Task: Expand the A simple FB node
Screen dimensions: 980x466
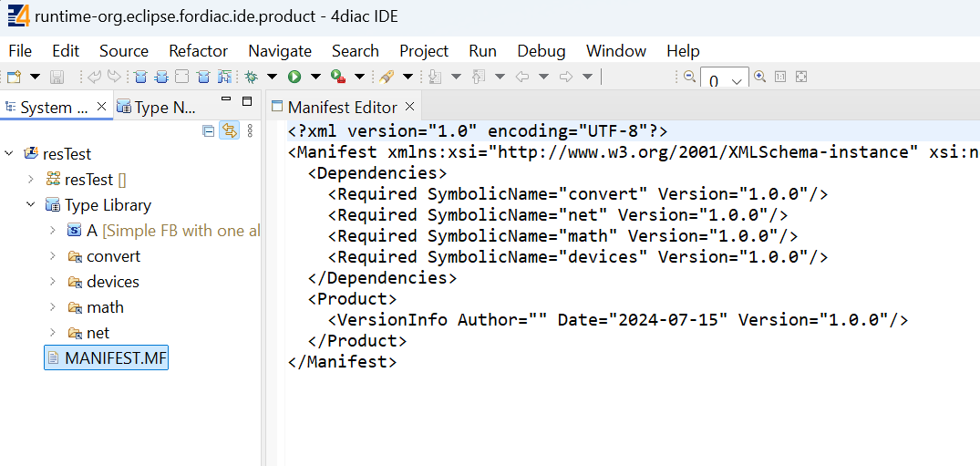Action: pyautogui.click(x=53, y=231)
